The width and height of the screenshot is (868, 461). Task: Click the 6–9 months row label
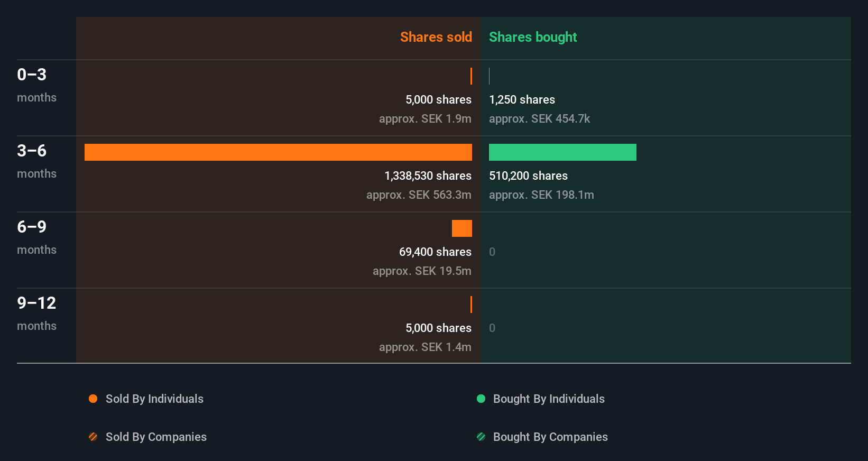(x=36, y=237)
